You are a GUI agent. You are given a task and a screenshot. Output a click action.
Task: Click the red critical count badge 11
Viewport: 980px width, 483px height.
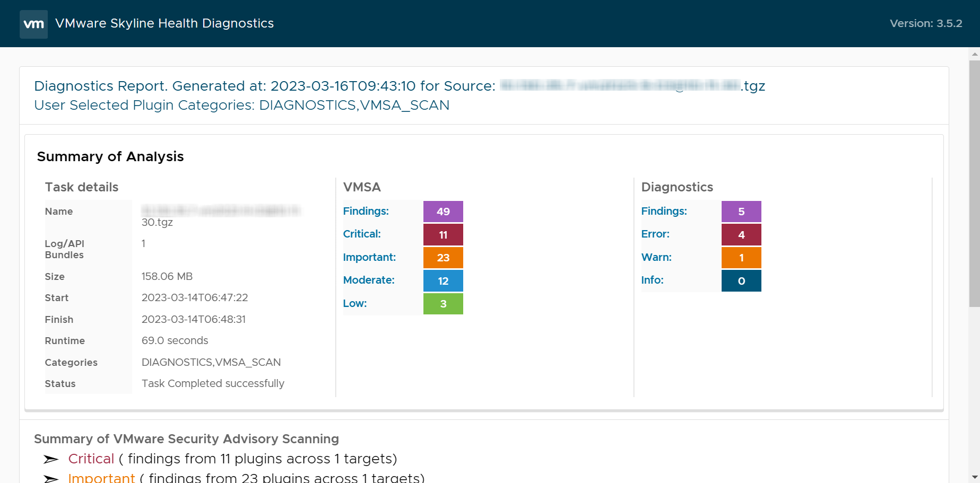click(443, 235)
